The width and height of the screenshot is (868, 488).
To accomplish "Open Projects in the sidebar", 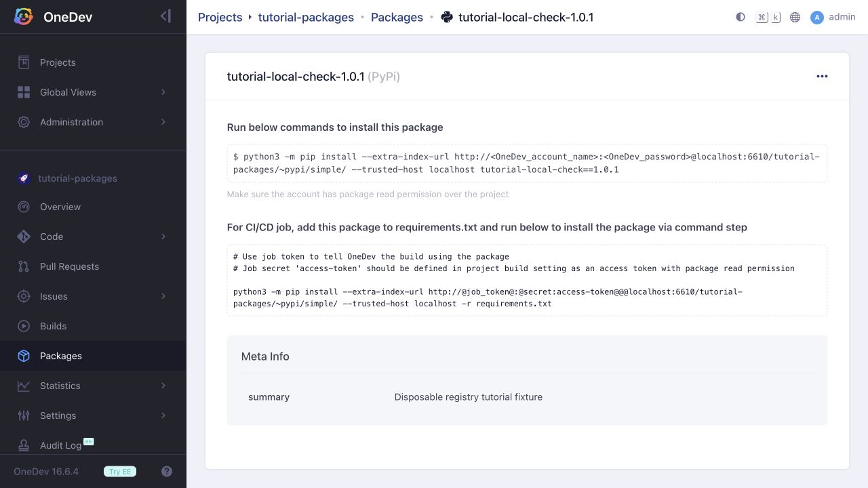I will (x=93, y=62).
